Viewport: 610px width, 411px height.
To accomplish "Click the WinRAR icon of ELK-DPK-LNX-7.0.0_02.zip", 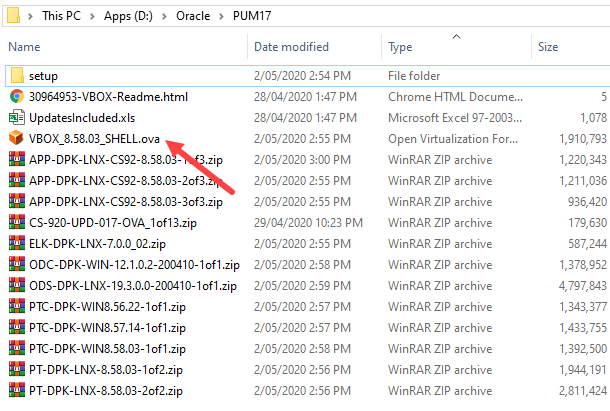I will (x=17, y=243).
